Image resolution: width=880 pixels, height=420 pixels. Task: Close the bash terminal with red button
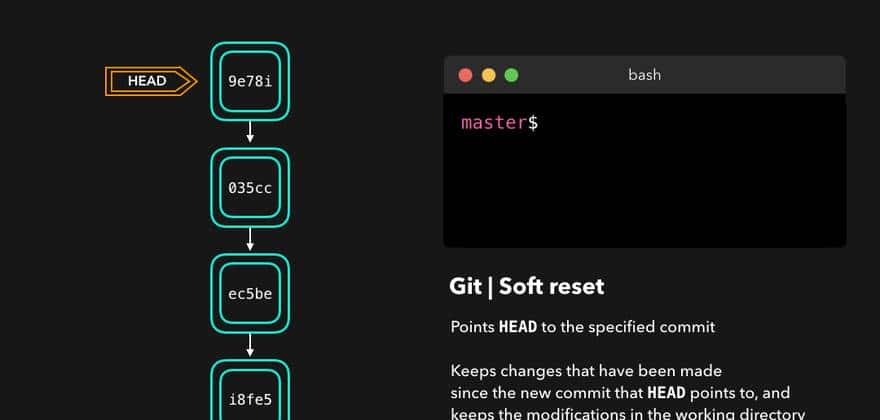coord(465,75)
